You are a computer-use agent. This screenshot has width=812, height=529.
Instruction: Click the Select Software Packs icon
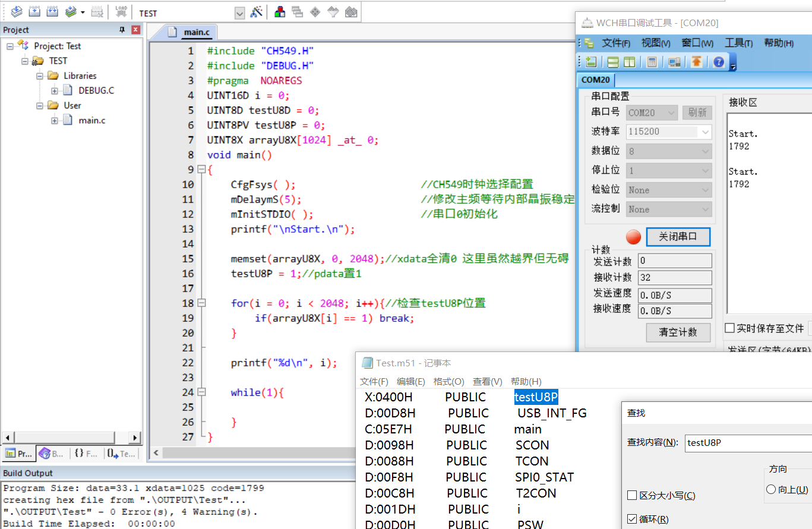coord(333,12)
